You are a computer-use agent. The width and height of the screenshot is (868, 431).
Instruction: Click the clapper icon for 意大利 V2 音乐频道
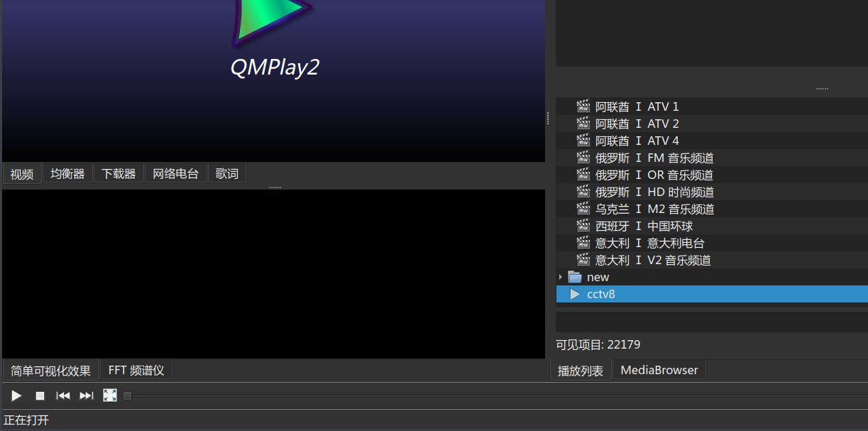coord(583,260)
